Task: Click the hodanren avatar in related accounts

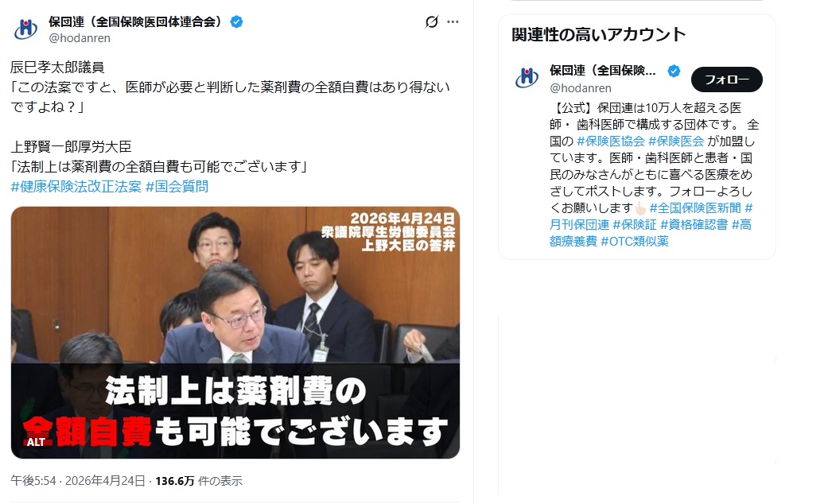Action: [527, 78]
